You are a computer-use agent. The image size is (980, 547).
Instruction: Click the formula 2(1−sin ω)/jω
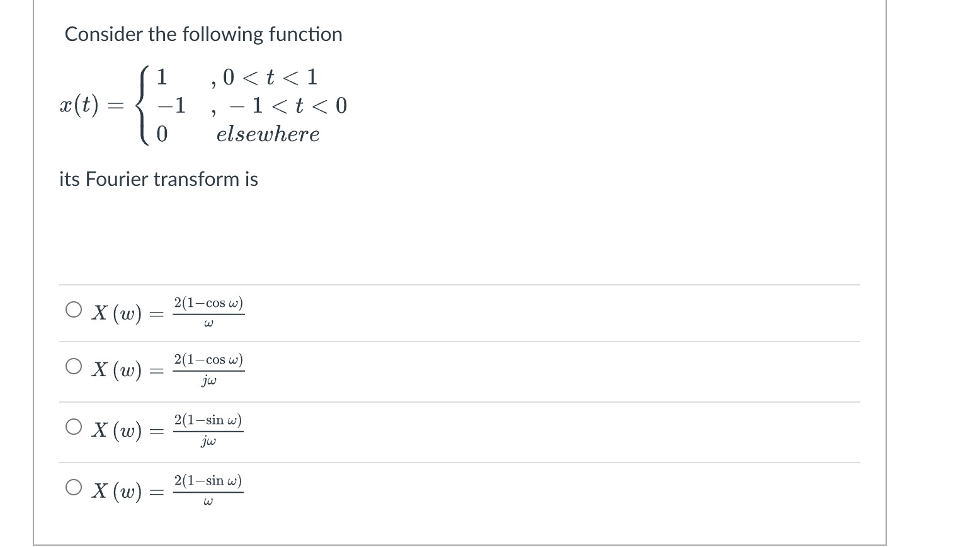pos(208,429)
